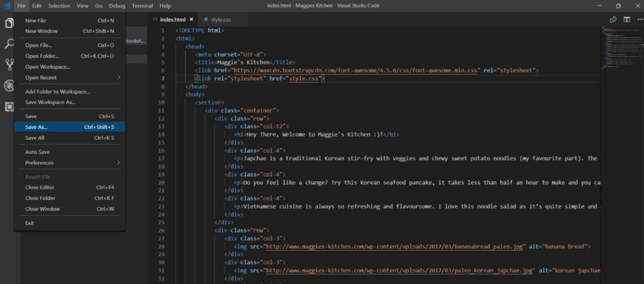The image size is (644, 284).
Task: Open the Extensions view
Action: point(9,106)
